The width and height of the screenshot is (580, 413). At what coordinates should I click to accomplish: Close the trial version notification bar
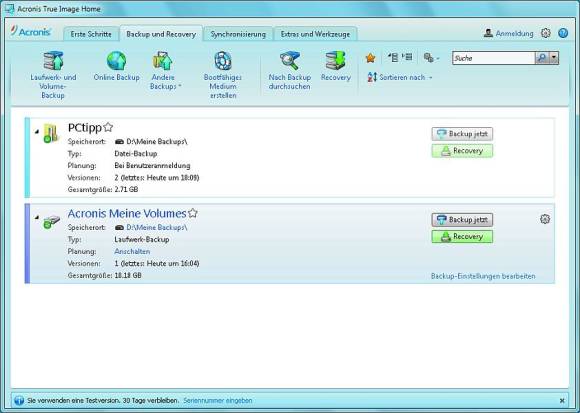point(562,400)
